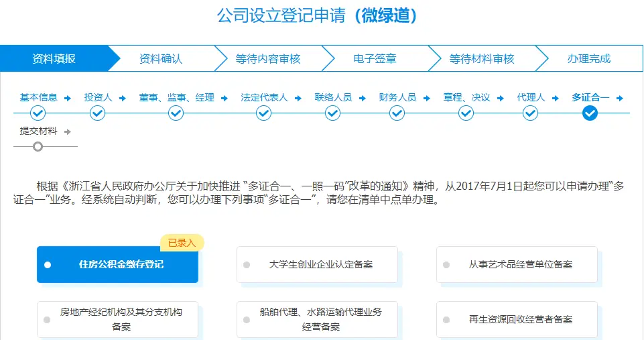This screenshot has height=340, width=644.
Task: Click the arrow icon next to 财务人员
Action: click(x=427, y=99)
